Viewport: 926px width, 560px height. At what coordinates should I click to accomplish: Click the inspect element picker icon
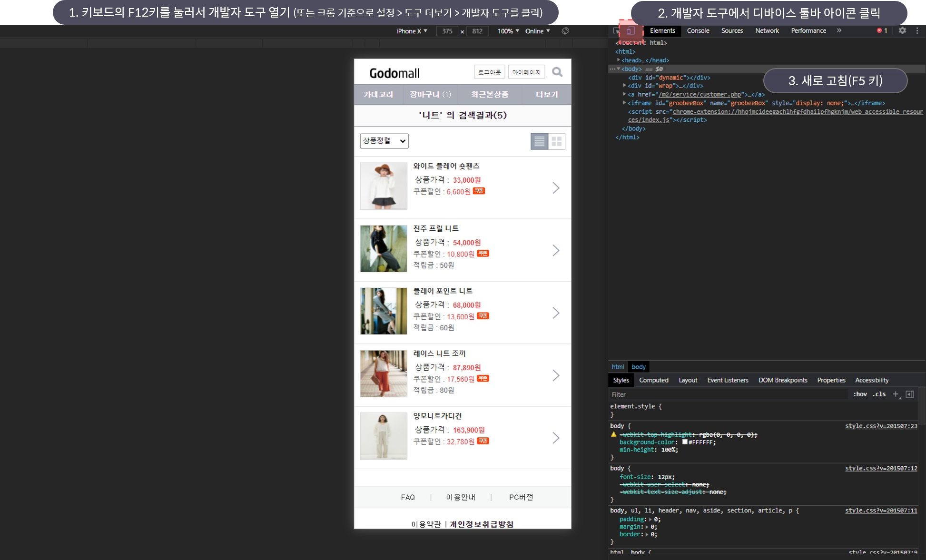tap(617, 31)
